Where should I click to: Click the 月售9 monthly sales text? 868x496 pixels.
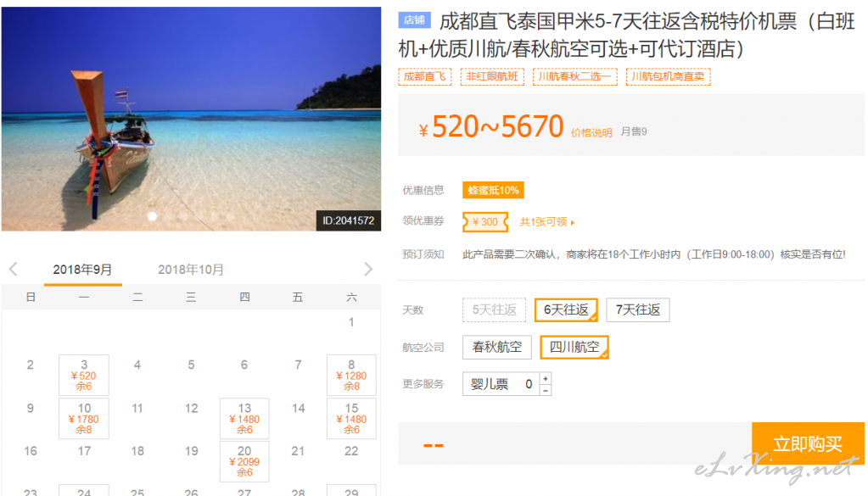[x=633, y=131]
